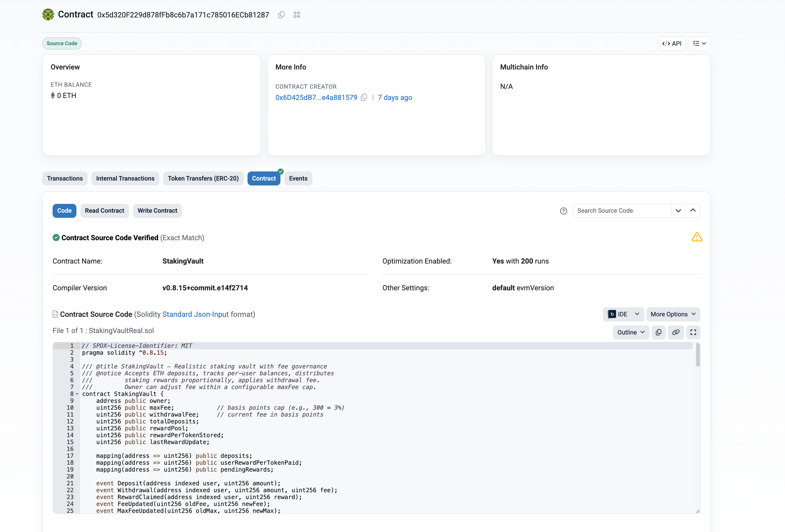Open the contract creator address link

(x=316, y=98)
